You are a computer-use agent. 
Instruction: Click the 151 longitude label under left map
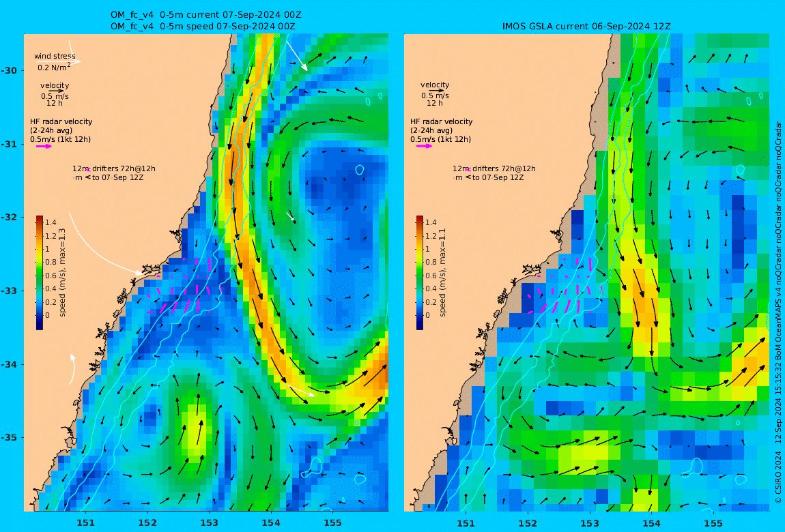tap(85, 523)
